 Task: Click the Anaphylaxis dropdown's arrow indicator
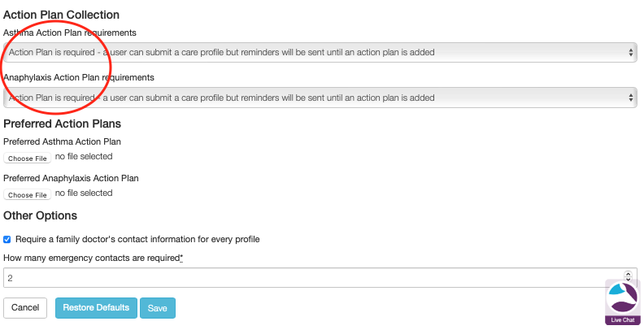(631, 98)
